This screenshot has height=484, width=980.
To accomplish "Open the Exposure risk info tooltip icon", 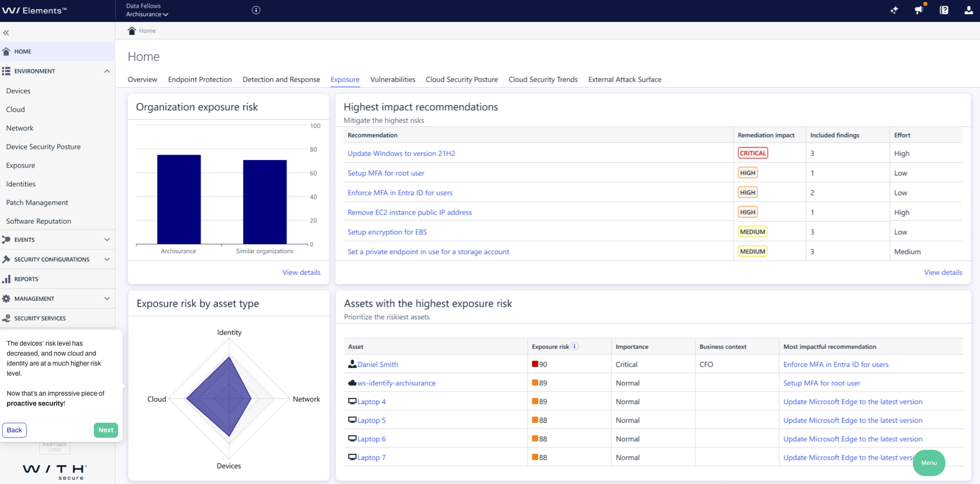I will [575, 346].
